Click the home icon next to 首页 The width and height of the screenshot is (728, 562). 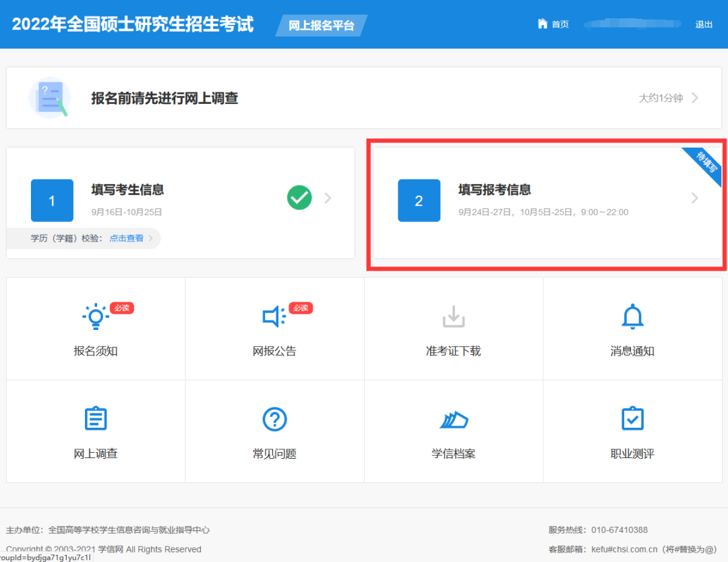(x=542, y=24)
